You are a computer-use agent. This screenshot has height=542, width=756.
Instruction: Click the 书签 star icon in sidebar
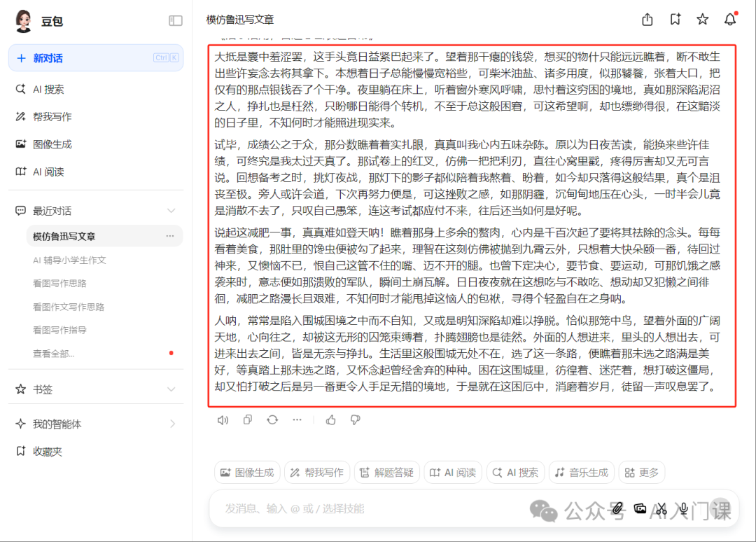(x=20, y=389)
